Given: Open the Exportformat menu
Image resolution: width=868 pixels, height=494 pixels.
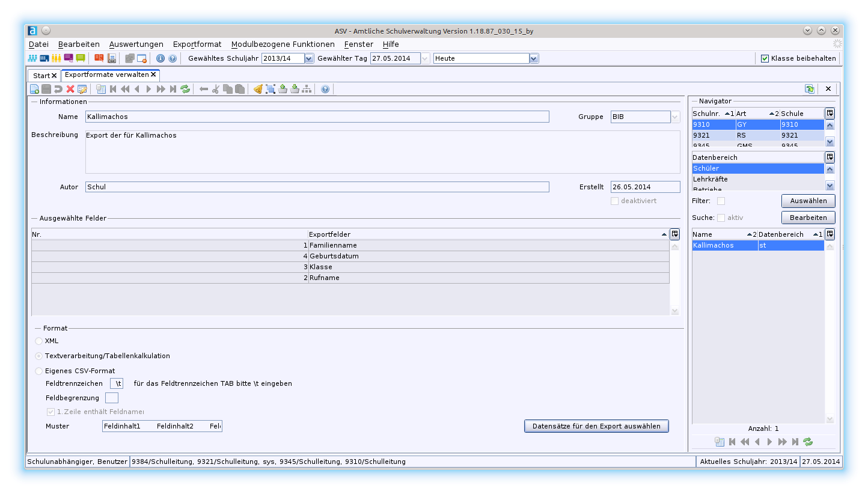Looking at the screenshot, I should 197,44.
